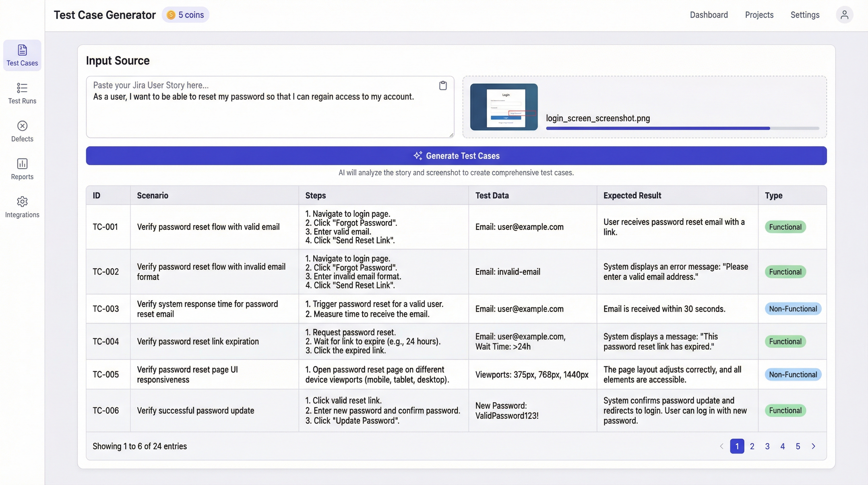Image resolution: width=868 pixels, height=485 pixels.
Task: Open the user profile avatar menu
Action: click(x=844, y=15)
